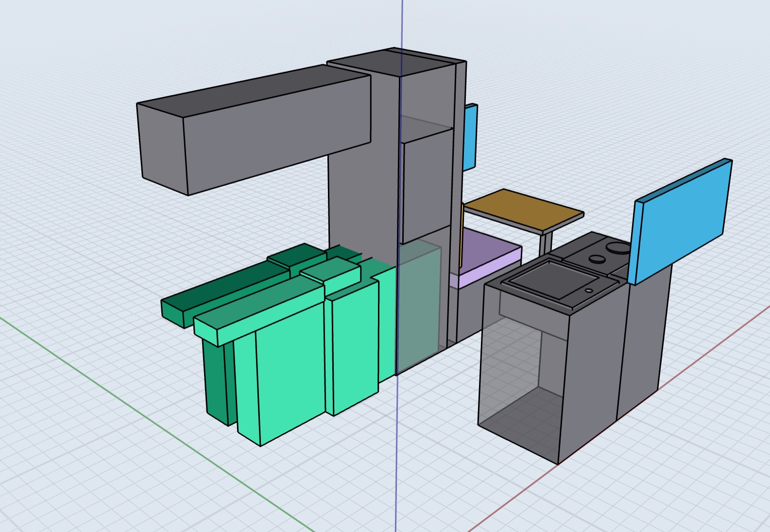Select the small dark green block on top

pyautogui.click(x=296, y=256)
